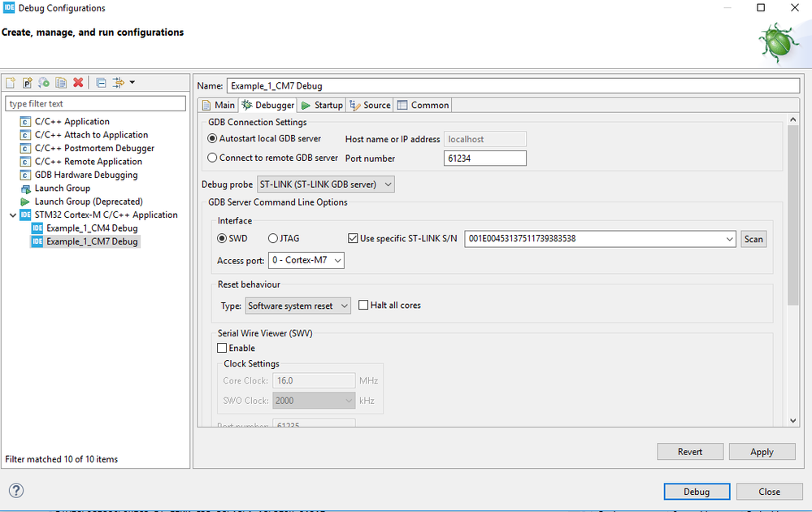Switch to the Startup tab
The width and height of the screenshot is (812, 512).
(x=322, y=105)
